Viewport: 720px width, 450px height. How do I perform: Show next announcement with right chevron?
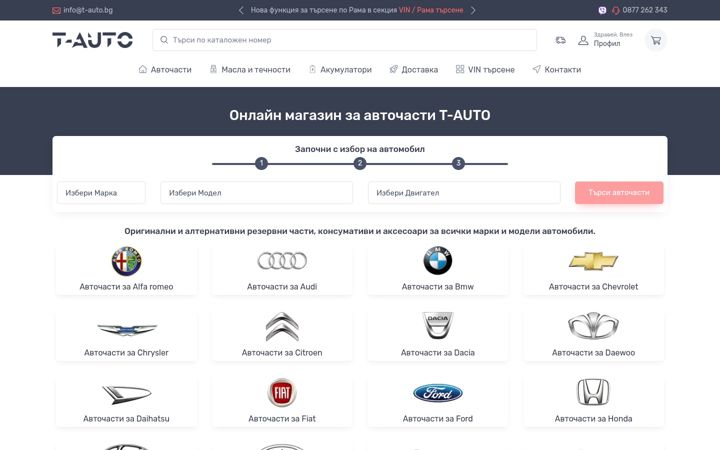[x=473, y=10]
